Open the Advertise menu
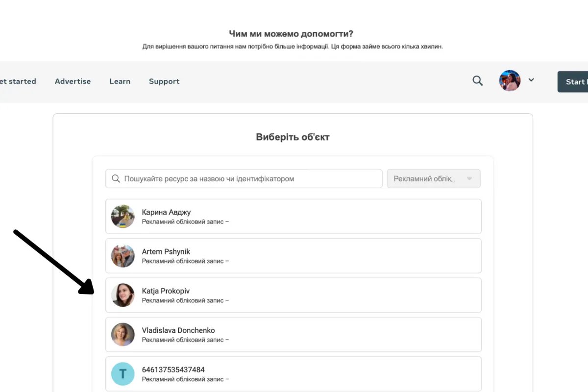The image size is (588, 392). pyautogui.click(x=73, y=81)
